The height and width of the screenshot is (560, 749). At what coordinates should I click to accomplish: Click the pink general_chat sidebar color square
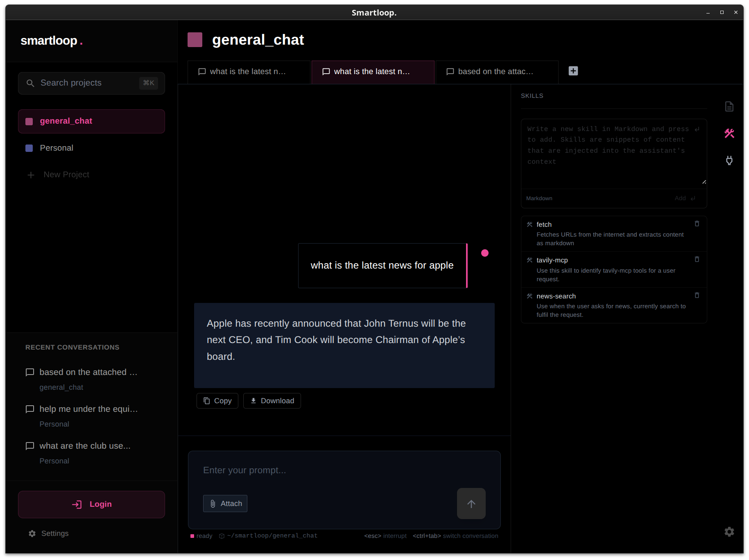click(29, 122)
